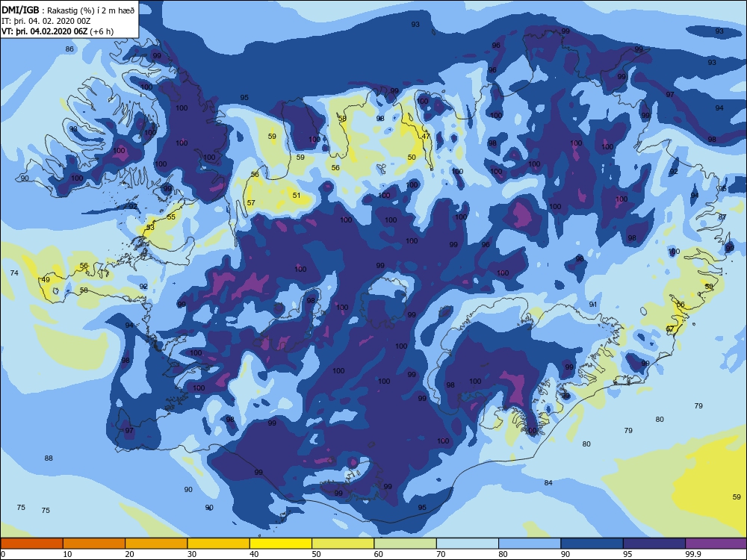Click the '91' humidity value on map

pos(592,305)
